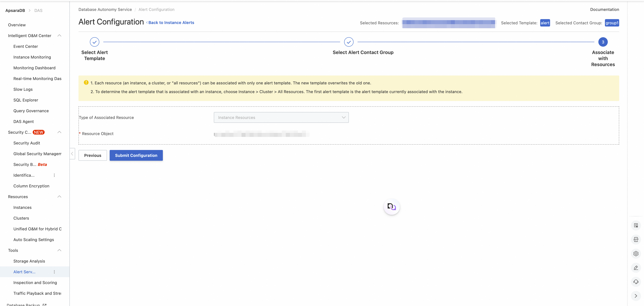Open DAS Agent
This screenshot has height=306, width=644.
(x=23, y=121)
